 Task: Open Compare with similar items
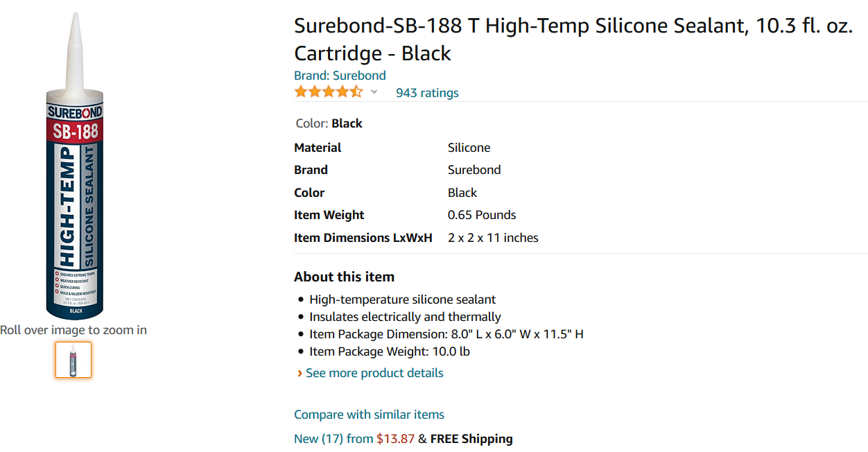(x=369, y=414)
